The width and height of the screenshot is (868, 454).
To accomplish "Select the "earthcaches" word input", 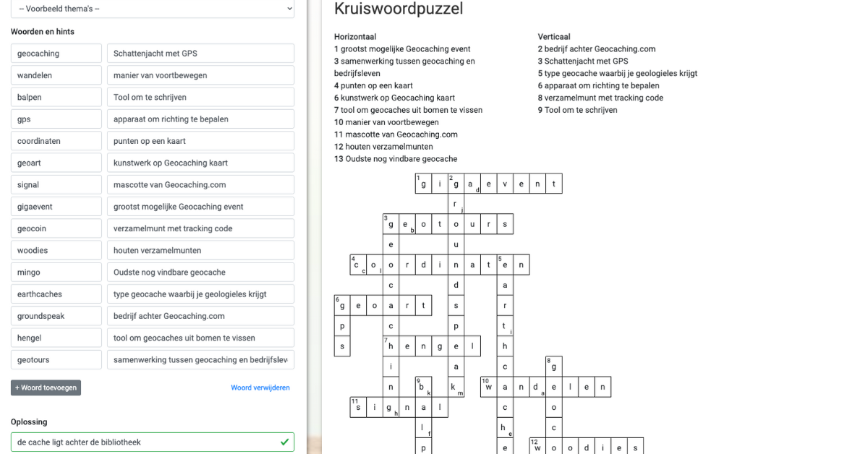I will tap(56, 294).
